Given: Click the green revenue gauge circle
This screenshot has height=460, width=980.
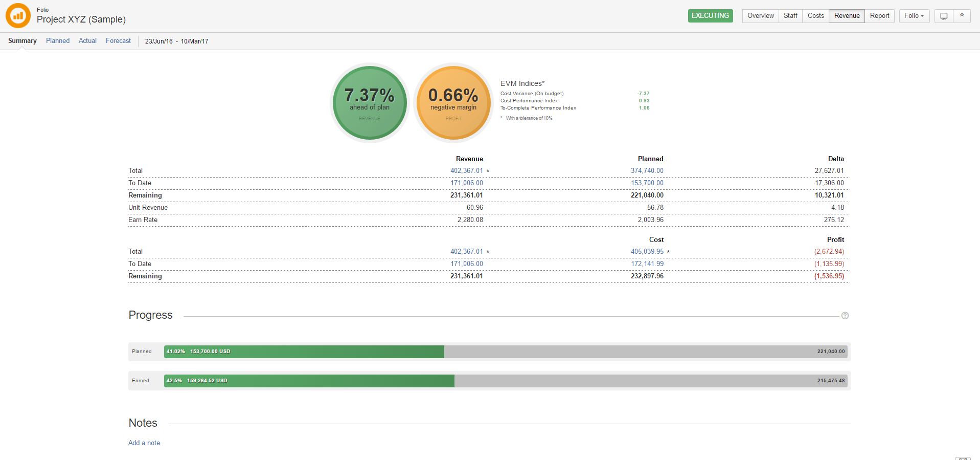Looking at the screenshot, I should tap(370, 102).
